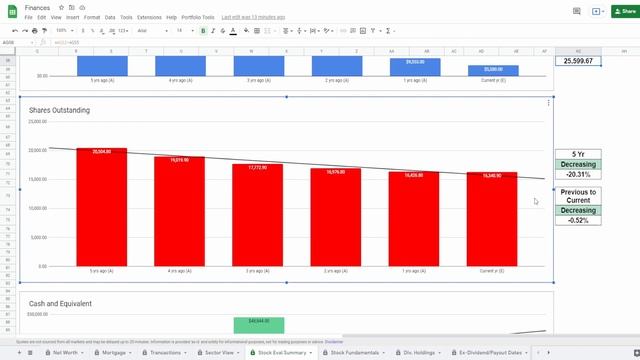This screenshot has width=640, height=360.
Task: Star the Finances document
Action: click(x=61, y=8)
